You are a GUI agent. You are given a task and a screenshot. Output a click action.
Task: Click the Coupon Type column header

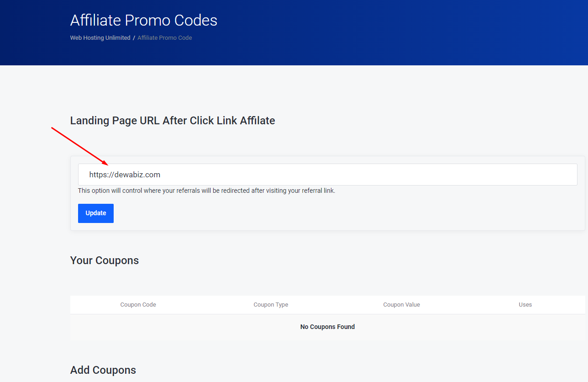(x=271, y=305)
